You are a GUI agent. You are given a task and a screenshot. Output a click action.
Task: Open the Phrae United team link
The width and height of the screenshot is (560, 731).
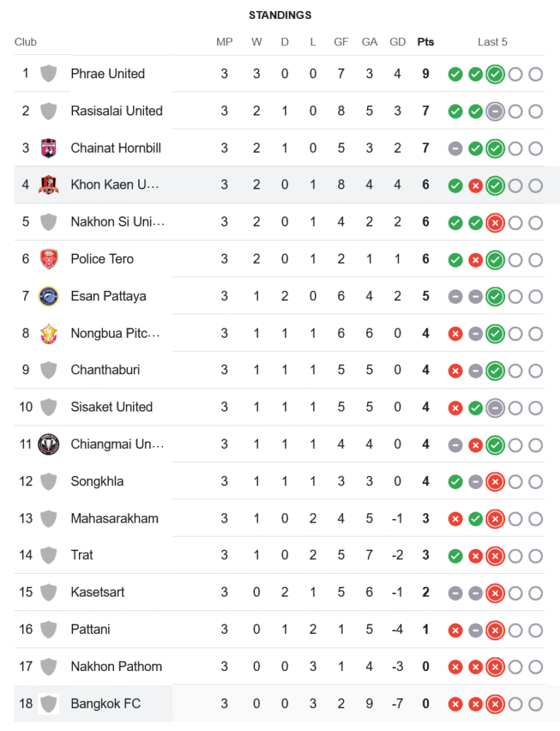[107, 74]
